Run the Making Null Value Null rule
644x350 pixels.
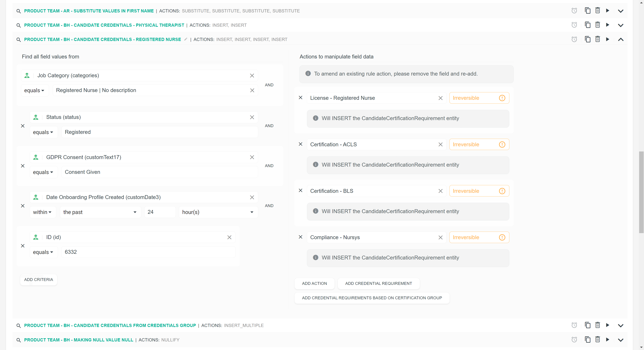point(608,339)
